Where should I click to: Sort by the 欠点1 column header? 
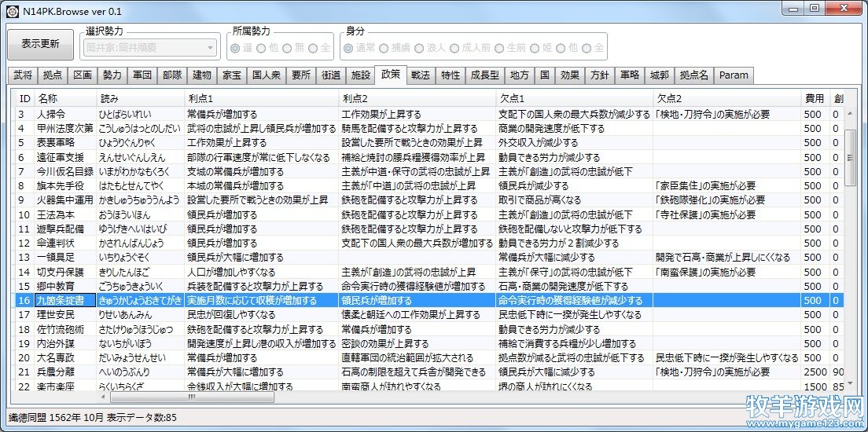pos(575,99)
